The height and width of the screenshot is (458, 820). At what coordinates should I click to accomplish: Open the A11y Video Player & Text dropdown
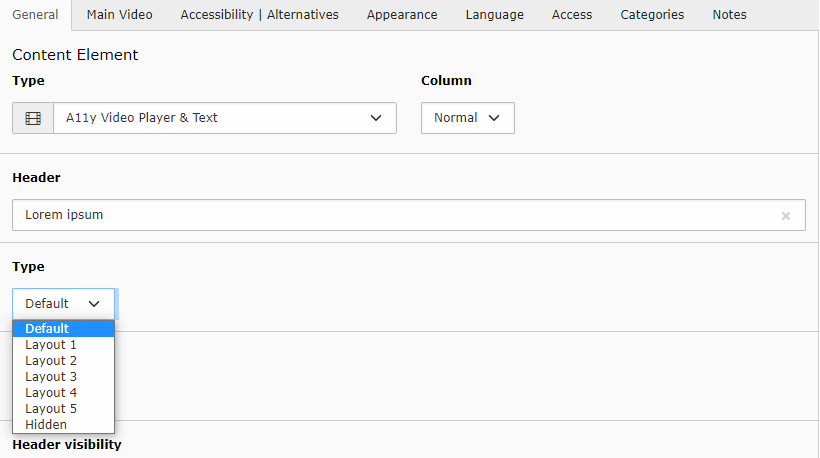coord(225,118)
